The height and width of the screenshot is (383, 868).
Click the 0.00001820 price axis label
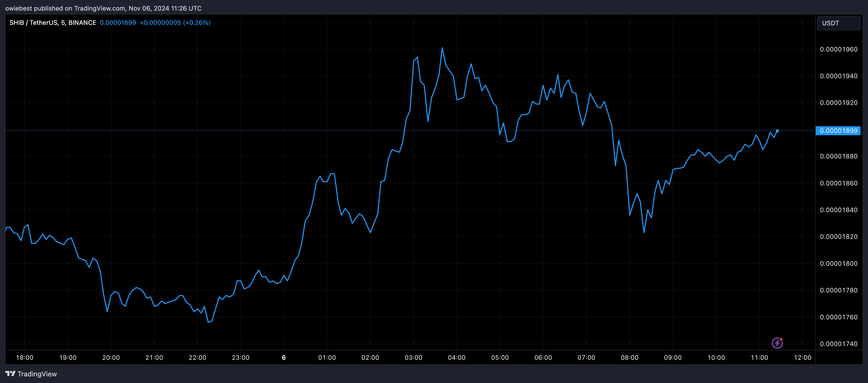[839, 236]
